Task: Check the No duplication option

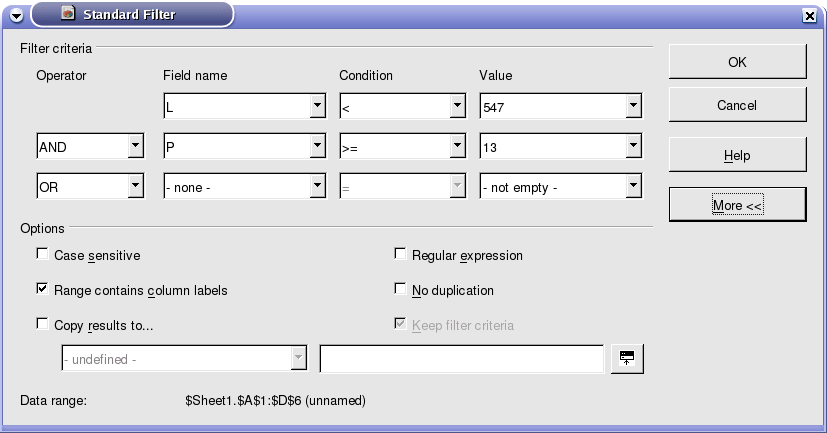Action: 400,289
